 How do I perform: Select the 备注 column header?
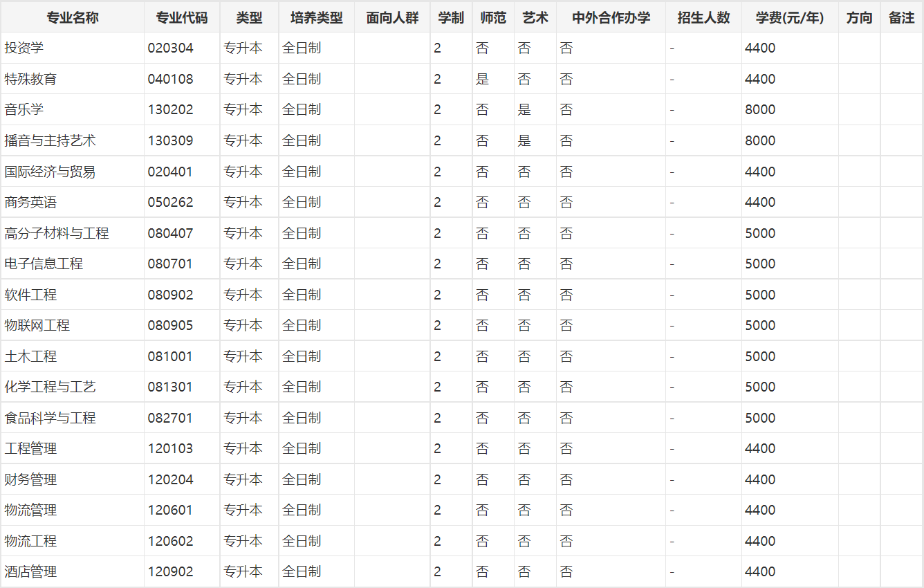(x=901, y=18)
